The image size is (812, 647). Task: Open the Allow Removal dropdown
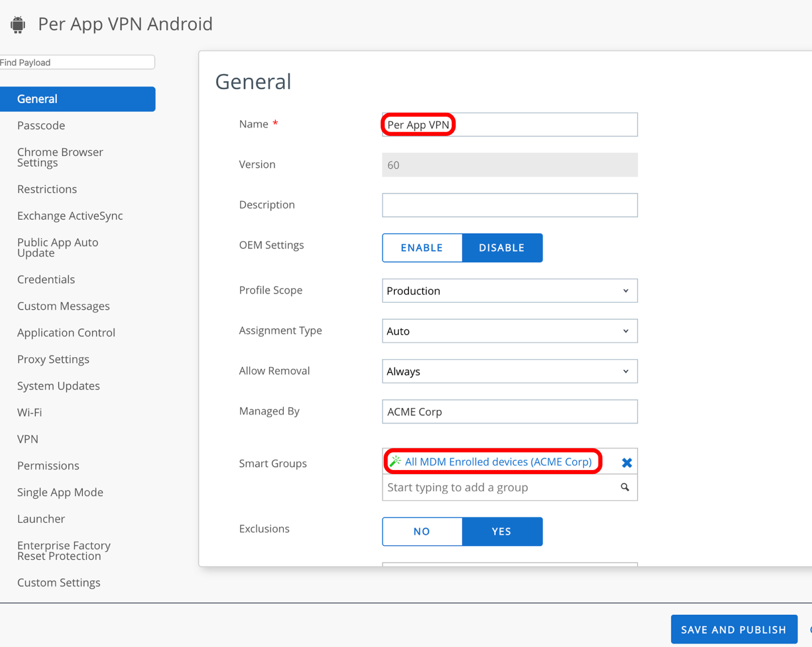(509, 371)
